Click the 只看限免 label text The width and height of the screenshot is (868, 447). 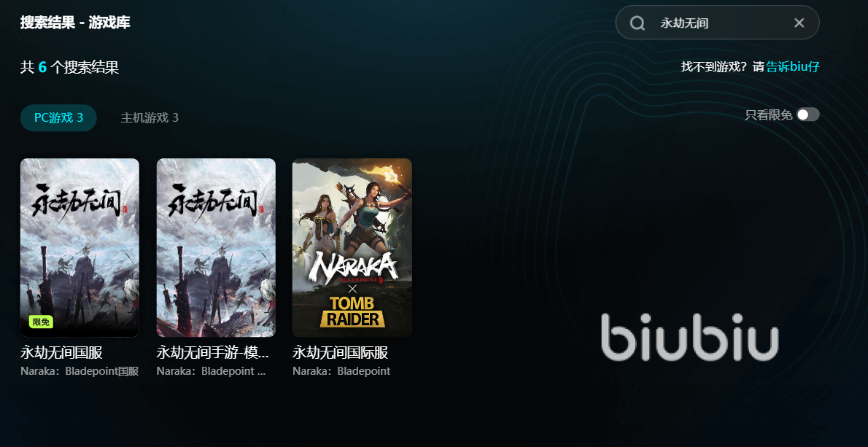click(x=768, y=115)
